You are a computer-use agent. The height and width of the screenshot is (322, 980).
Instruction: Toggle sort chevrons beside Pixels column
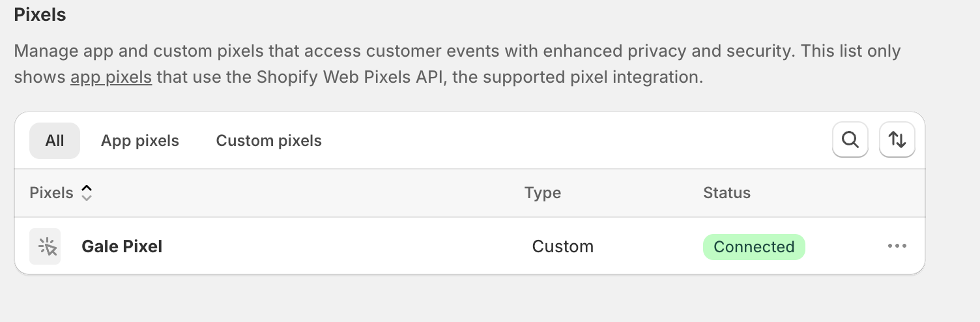click(87, 193)
